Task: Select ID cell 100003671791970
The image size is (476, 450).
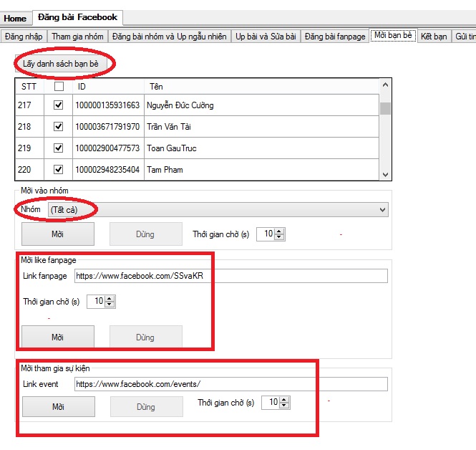Action: [108, 126]
